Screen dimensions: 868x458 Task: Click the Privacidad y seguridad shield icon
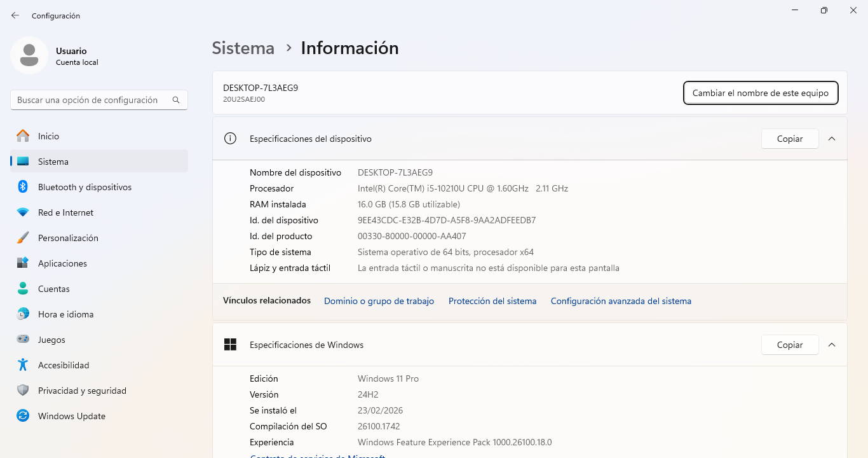tap(23, 391)
